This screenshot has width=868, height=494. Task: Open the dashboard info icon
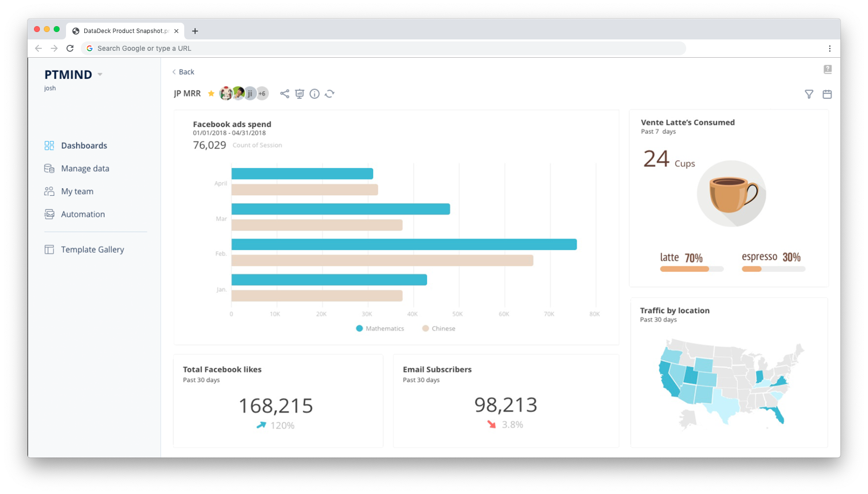314,94
